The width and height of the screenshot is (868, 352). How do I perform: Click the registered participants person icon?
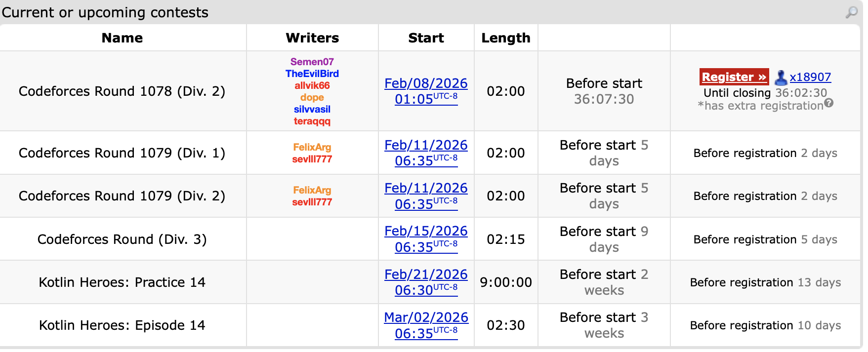pyautogui.click(x=781, y=78)
